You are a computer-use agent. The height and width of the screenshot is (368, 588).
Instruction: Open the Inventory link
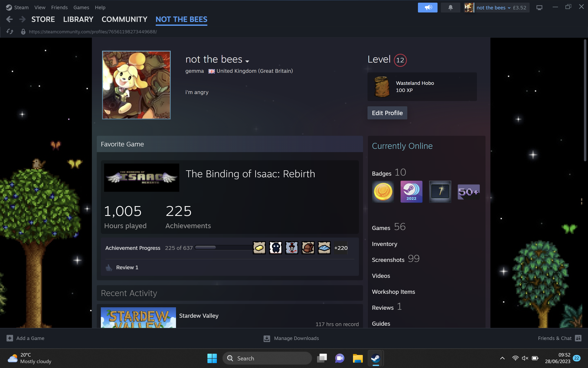click(x=384, y=244)
